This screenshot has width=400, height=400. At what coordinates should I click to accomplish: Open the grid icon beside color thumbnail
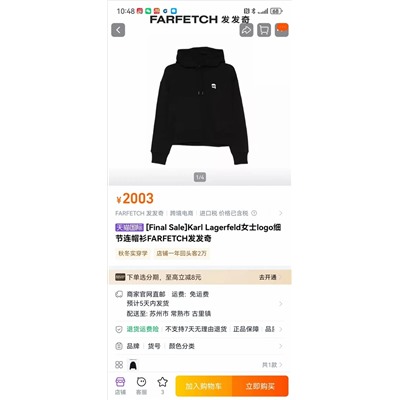click(119, 365)
